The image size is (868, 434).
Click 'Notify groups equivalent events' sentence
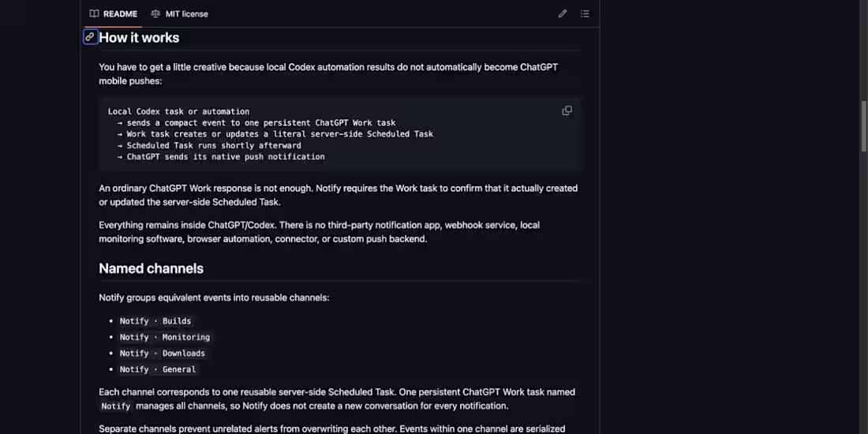tap(214, 297)
